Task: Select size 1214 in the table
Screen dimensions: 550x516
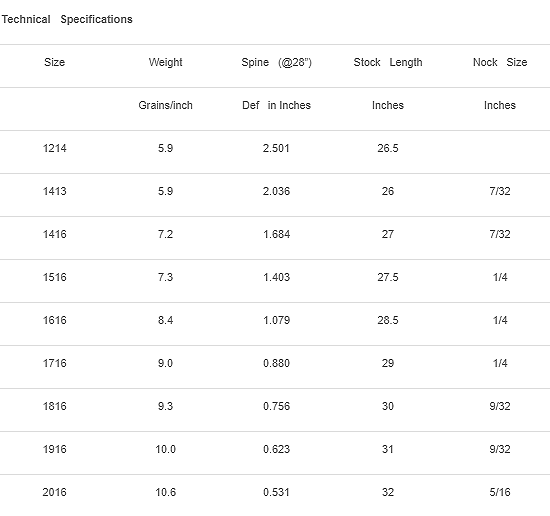Action: (54, 148)
